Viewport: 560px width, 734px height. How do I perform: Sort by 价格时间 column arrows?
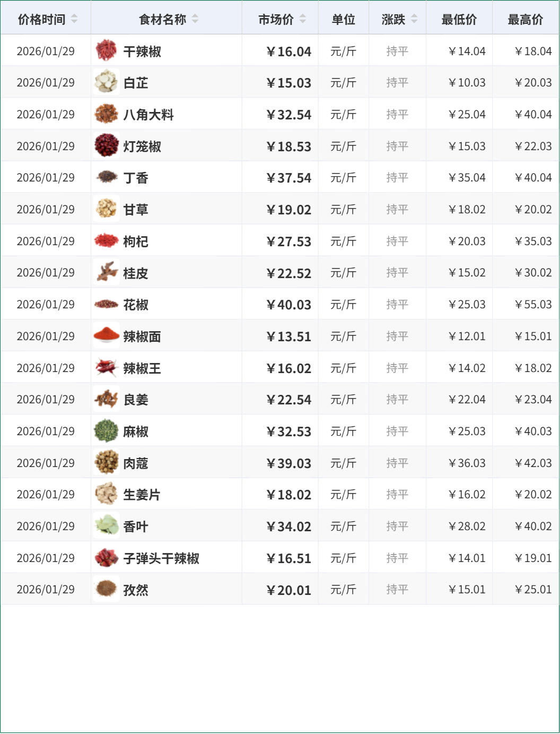point(74,19)
